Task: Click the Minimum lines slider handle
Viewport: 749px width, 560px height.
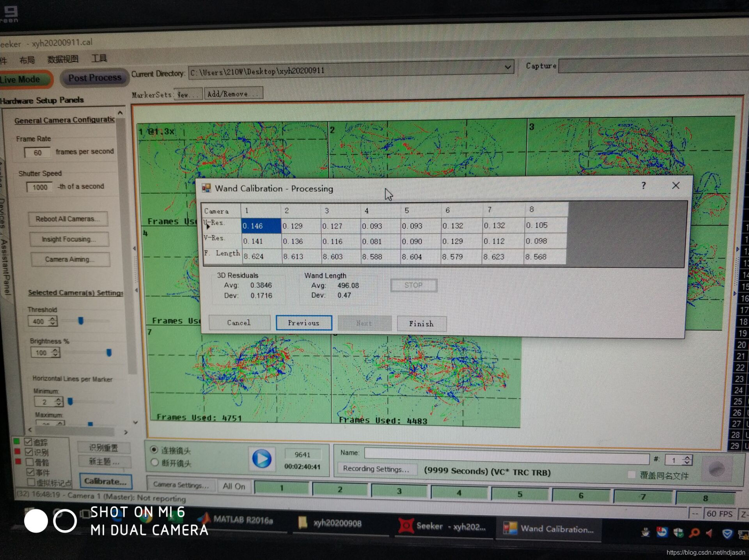Action: point(70,401)
